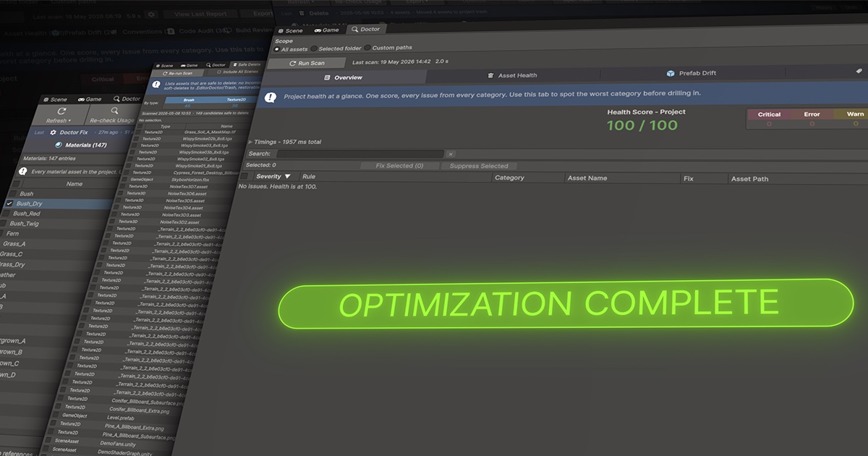
Task: Check the box for SkyboxHorizon.fbx row
Action: coord(123,178)
